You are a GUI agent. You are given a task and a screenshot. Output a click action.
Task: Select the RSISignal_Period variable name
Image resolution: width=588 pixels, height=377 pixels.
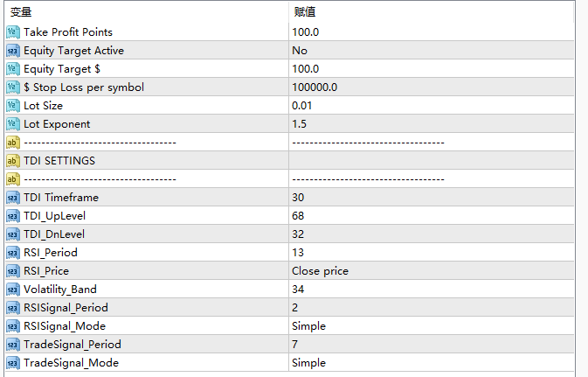point(66,307)
